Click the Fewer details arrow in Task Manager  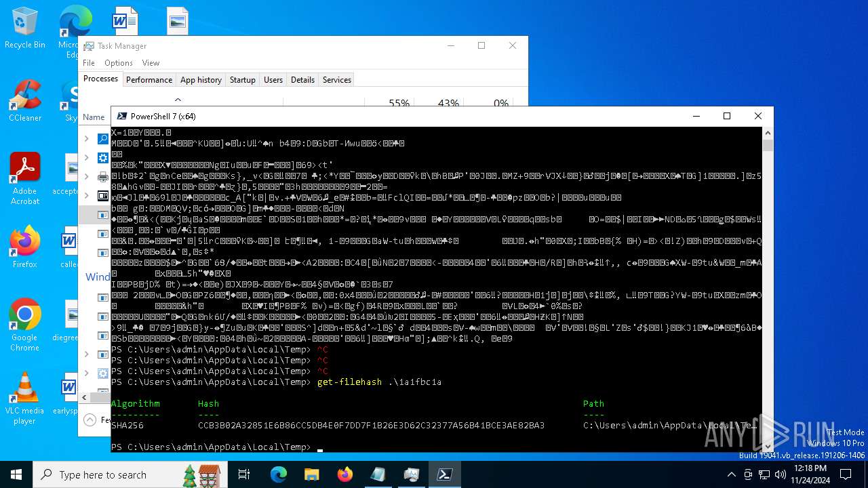[90, 420]
